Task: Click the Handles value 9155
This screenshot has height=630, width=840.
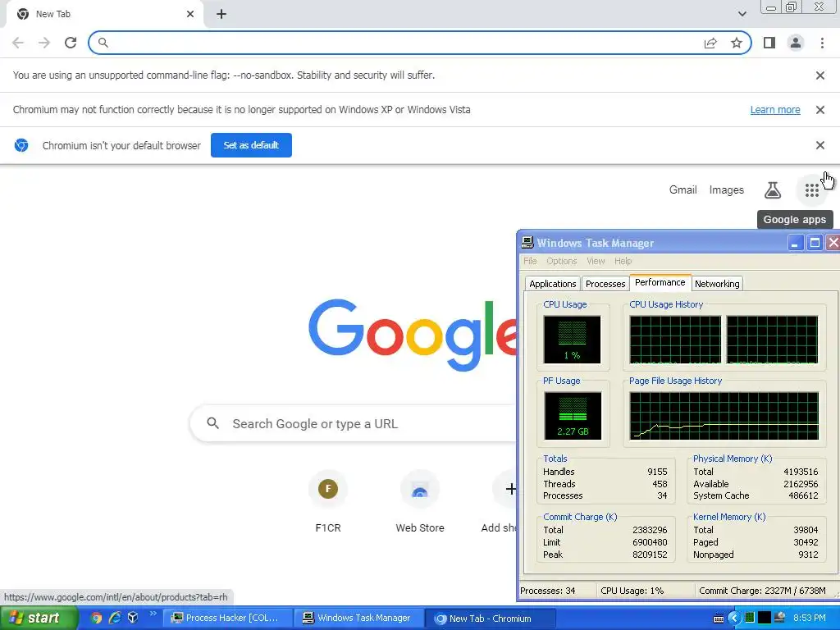Action: [x=657, y=472]
